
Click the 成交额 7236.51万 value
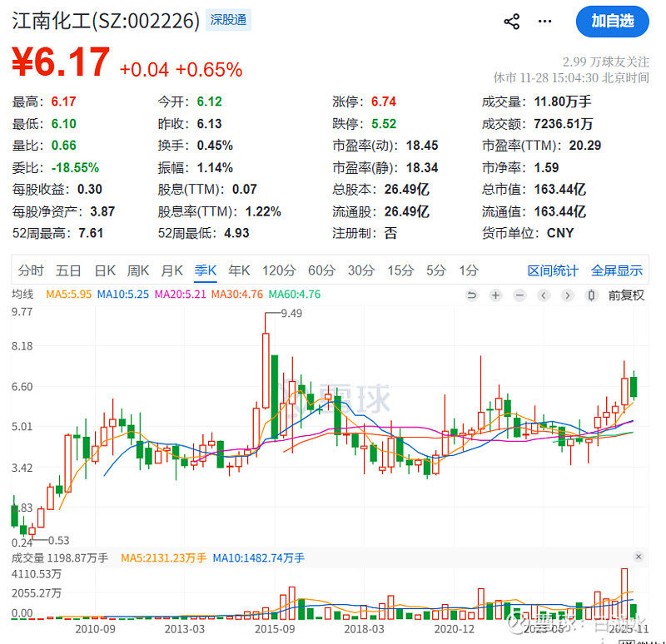point(564,124)
